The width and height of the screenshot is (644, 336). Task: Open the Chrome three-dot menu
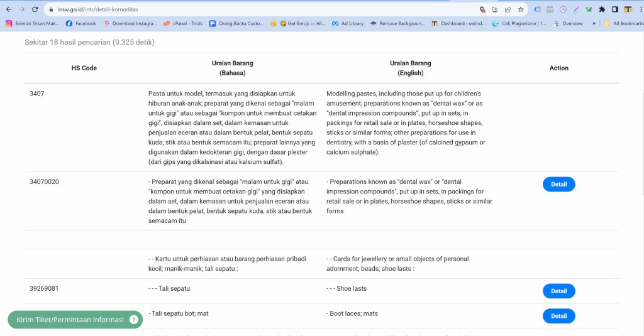point(640,9)
